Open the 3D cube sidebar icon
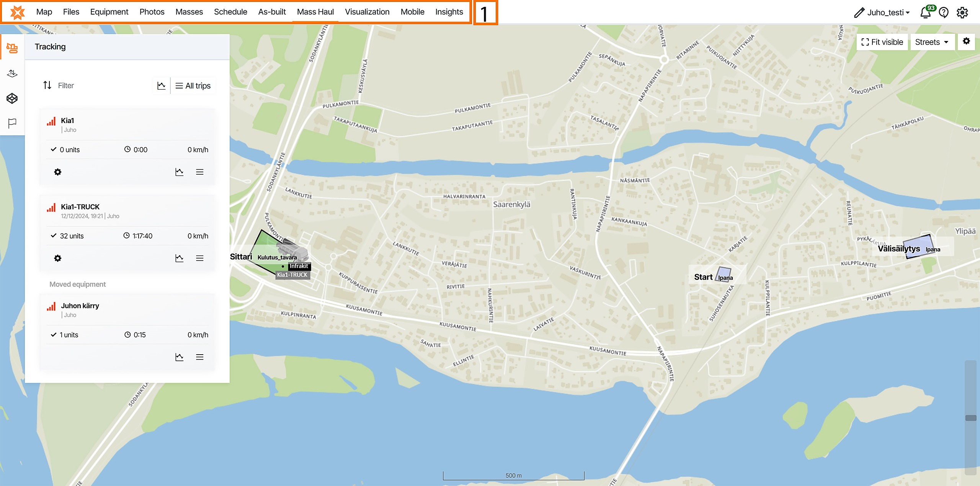 coord(12,98)
